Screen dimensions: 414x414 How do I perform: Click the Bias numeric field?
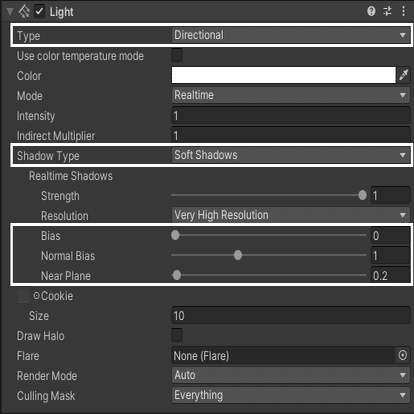click(391, 235)
